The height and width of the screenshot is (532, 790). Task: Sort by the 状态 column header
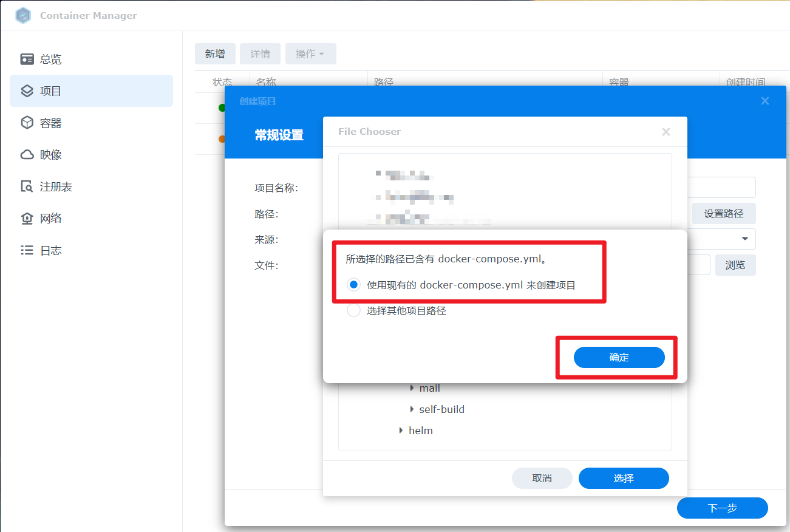(x=222, y=82)
